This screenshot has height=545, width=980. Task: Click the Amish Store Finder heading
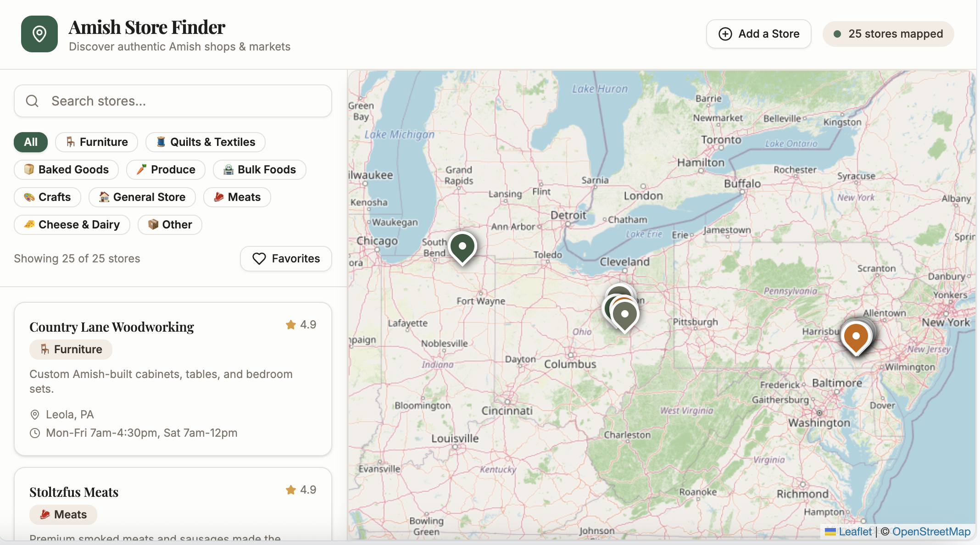(147, 28)
